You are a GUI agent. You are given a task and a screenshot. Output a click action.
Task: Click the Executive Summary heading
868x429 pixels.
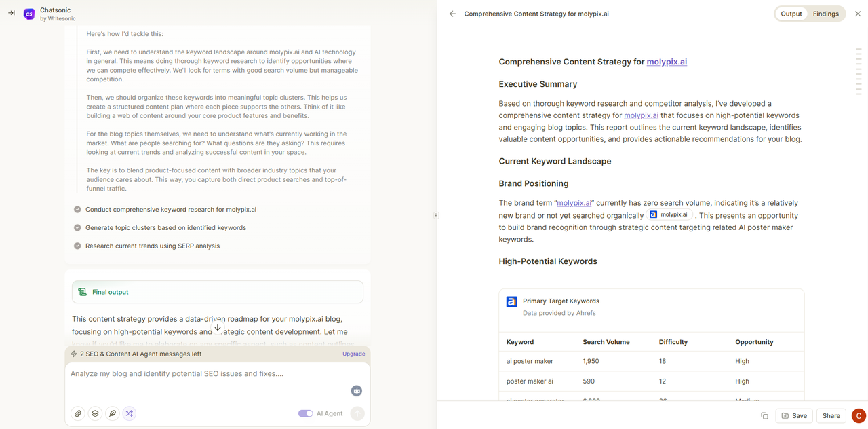click(538, 84)
